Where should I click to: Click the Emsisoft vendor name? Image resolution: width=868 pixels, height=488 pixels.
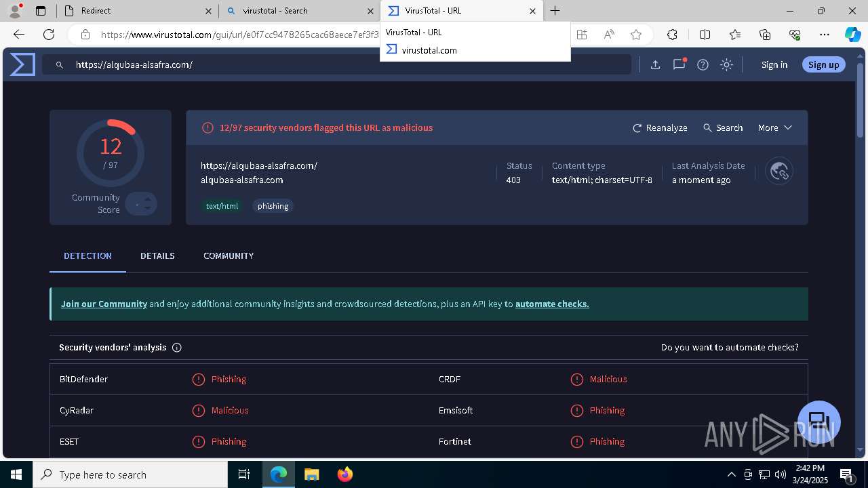456,411
